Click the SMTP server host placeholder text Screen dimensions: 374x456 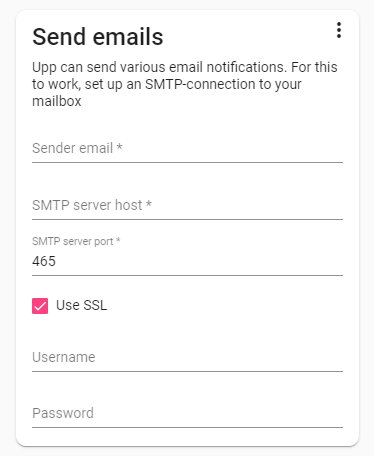coord(92,205)
